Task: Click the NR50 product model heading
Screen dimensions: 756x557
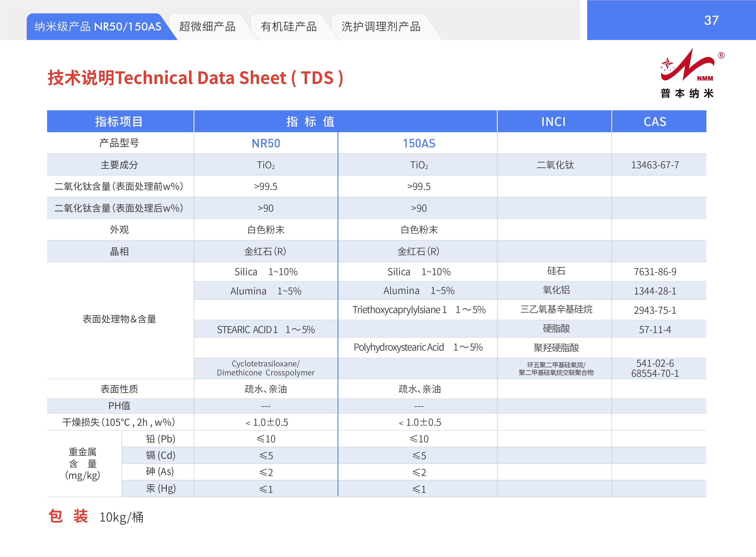Action: point(266,143)
